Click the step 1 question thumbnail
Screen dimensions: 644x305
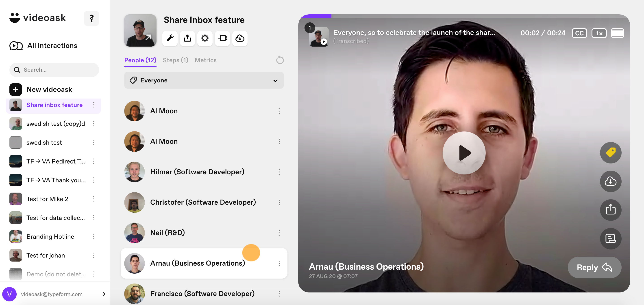[318, 37]
